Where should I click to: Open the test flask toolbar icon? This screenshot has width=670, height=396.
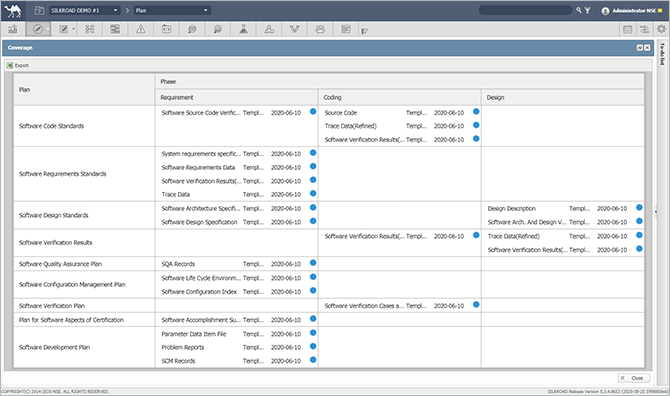[x=243, y=29]
